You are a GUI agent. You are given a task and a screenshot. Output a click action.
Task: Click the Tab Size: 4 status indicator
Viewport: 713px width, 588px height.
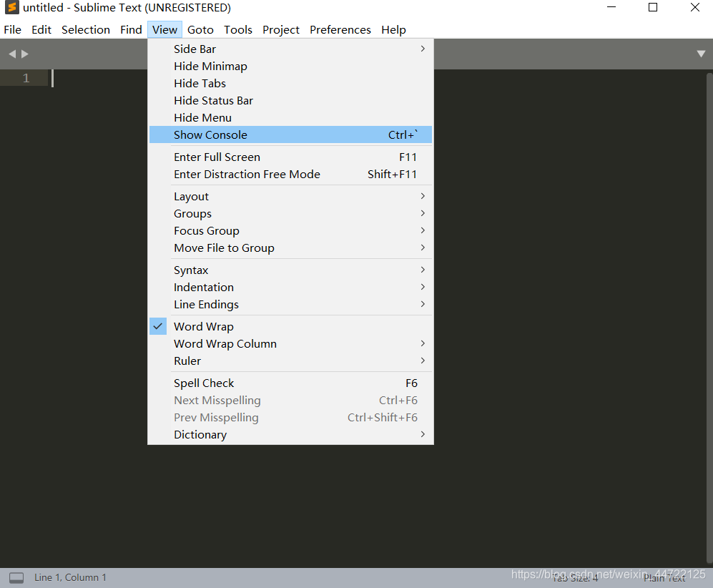coord(575,578)
